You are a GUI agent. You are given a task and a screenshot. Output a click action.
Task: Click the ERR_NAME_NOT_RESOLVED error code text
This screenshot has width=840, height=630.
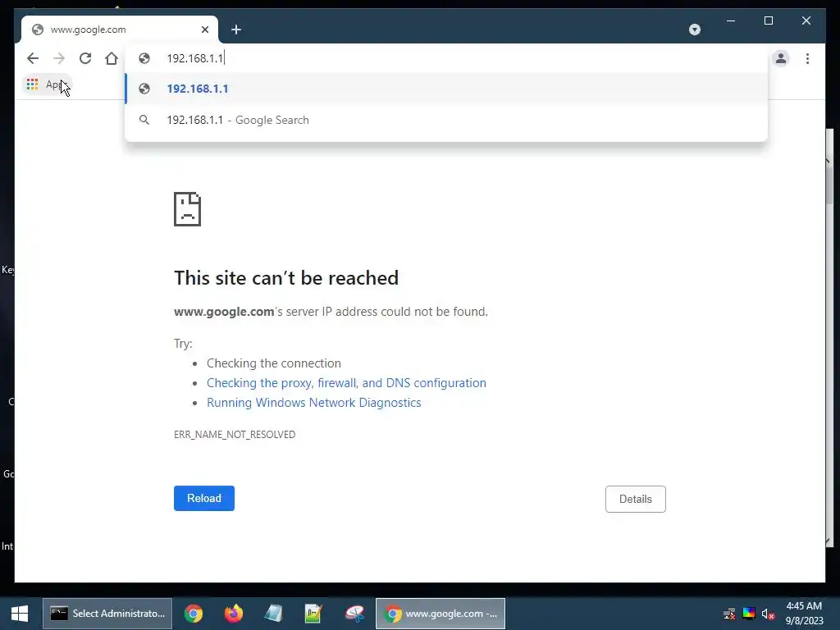235,435
